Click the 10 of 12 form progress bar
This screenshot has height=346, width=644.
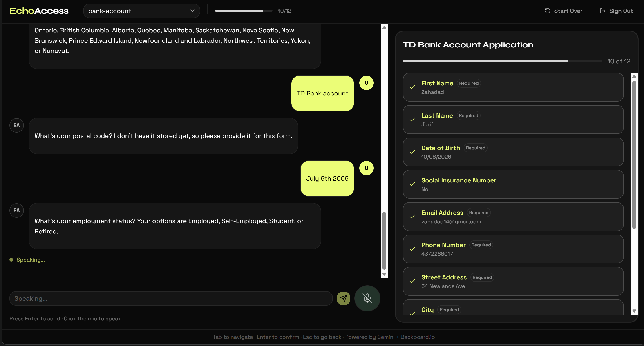(502, 61)
